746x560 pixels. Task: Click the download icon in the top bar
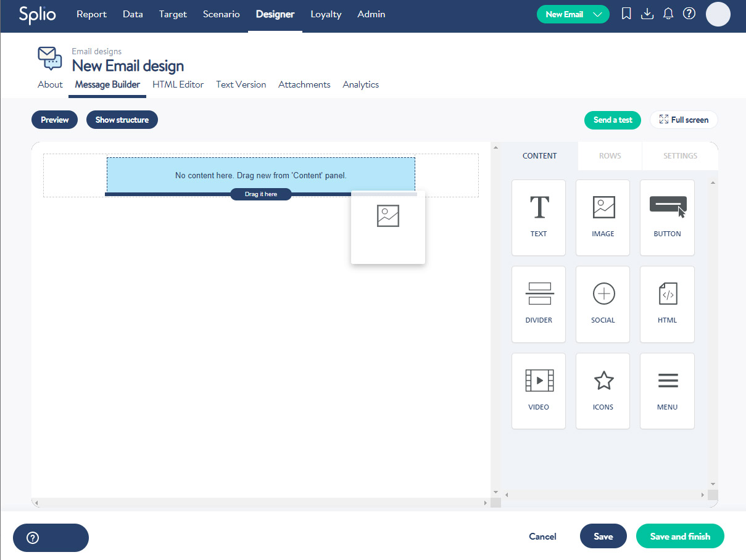(647, 13)
